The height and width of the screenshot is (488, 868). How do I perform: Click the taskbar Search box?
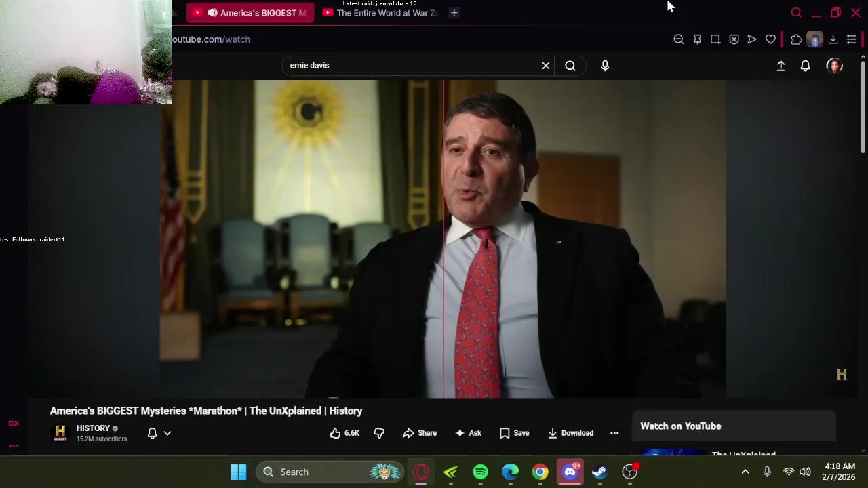[x=330, y=472]
